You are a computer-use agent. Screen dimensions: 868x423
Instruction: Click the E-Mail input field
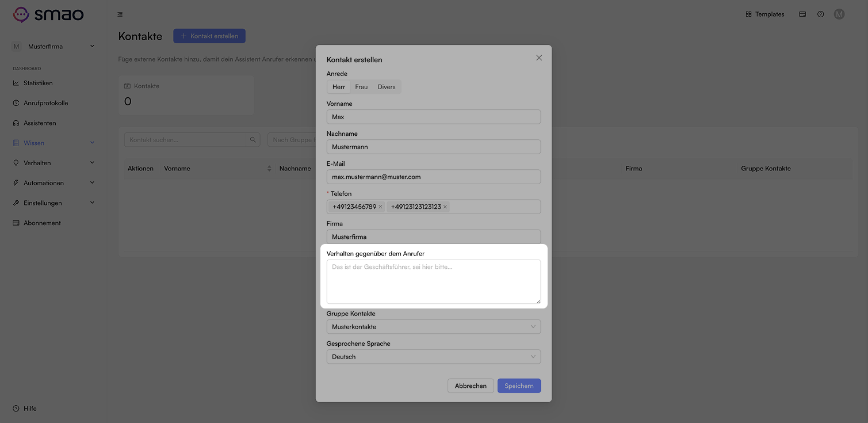(x=434, y=177)
